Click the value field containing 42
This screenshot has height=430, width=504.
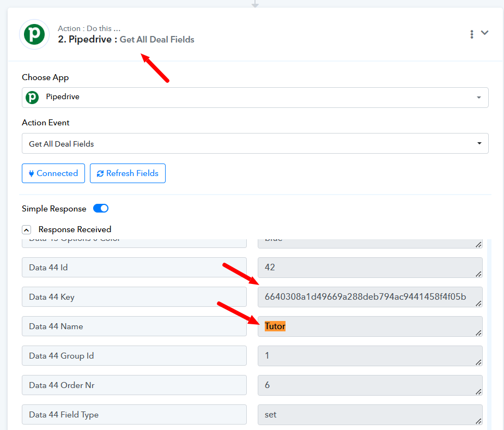[x=370, y=267]
